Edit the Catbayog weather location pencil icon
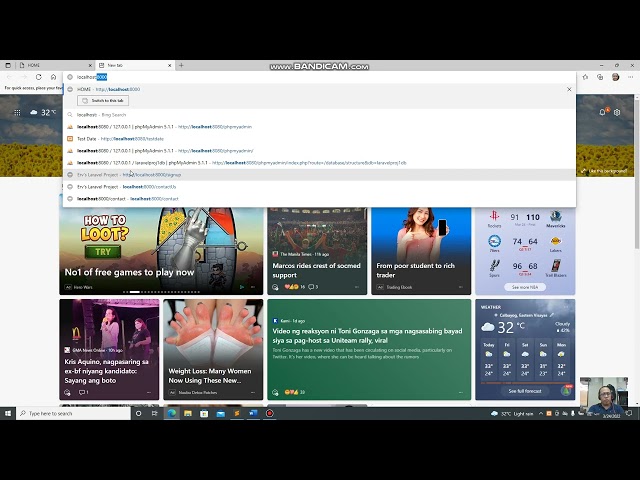This screenshot has width=640, height=480. (x=552, y=315)
